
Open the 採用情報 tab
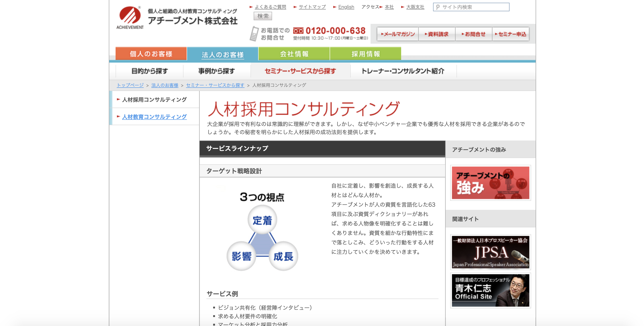pyautogui.click(x=365, y=54)
